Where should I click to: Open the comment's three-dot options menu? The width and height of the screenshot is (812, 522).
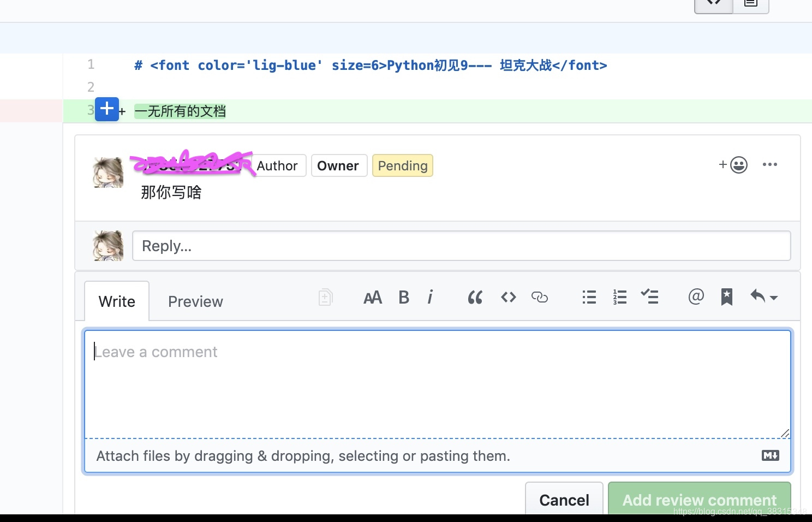(x=770, y=164)
